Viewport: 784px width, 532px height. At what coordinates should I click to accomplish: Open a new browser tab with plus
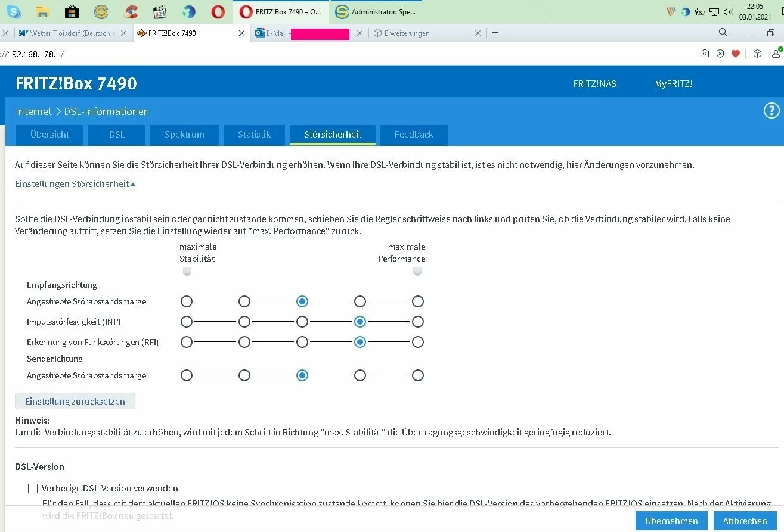pyautogui.click(x=495, y=33)
